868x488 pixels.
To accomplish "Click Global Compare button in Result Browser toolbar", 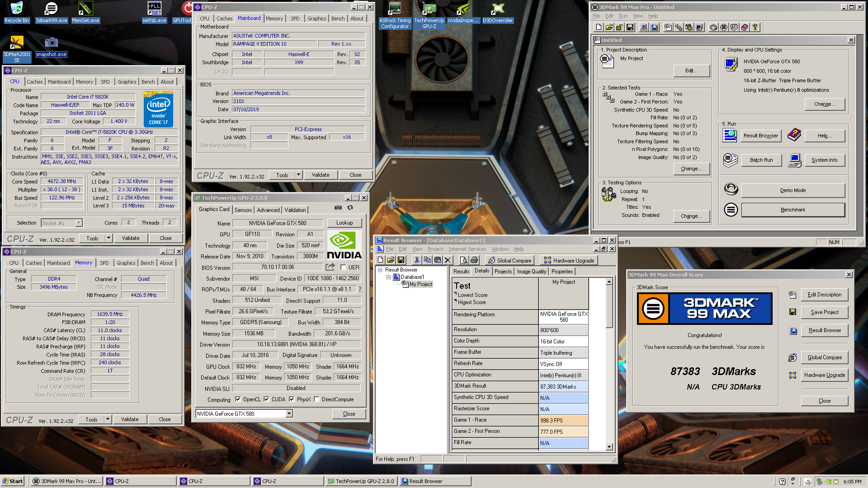I will pos(509,260).
